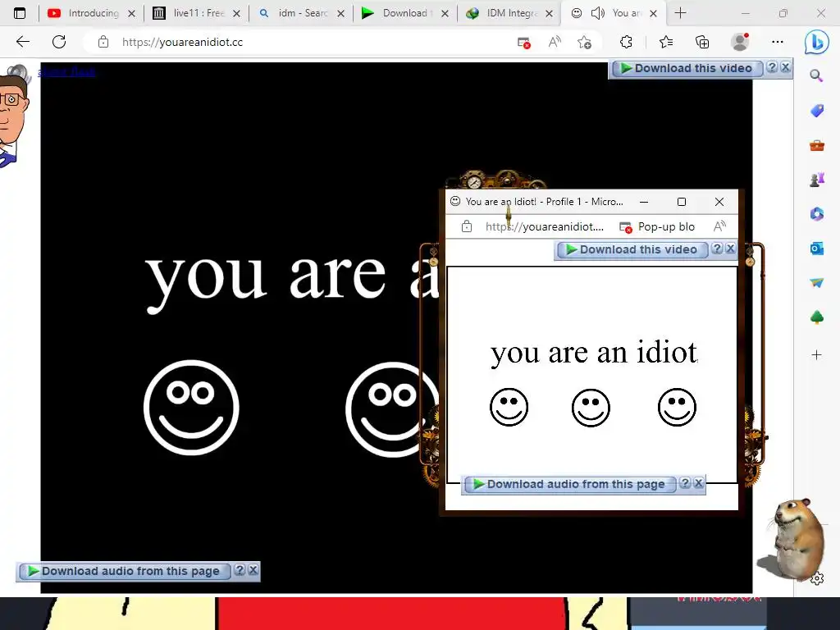Open sidebar settings gear
840x630 pixels.
coord(817,578)
